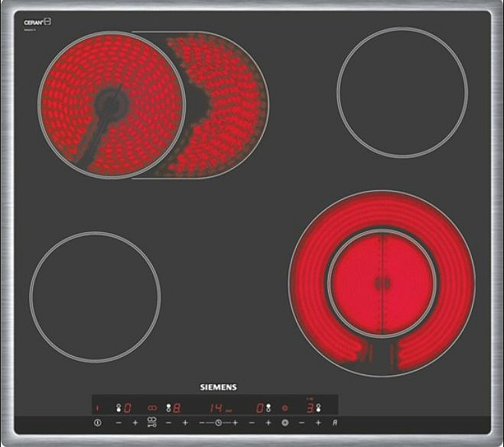
Task: Tap the plus immediately left of the timer controls
Action: point(185,423)
